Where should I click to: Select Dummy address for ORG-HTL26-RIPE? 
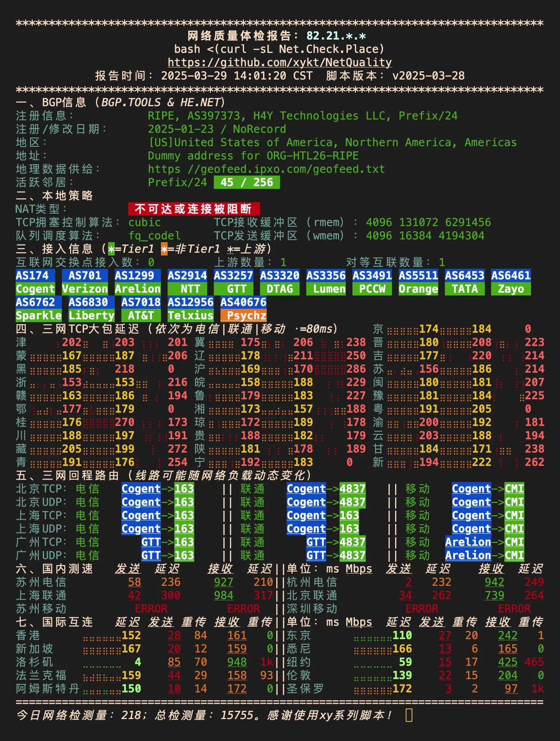pyautogui.click(x=253, y=156)
